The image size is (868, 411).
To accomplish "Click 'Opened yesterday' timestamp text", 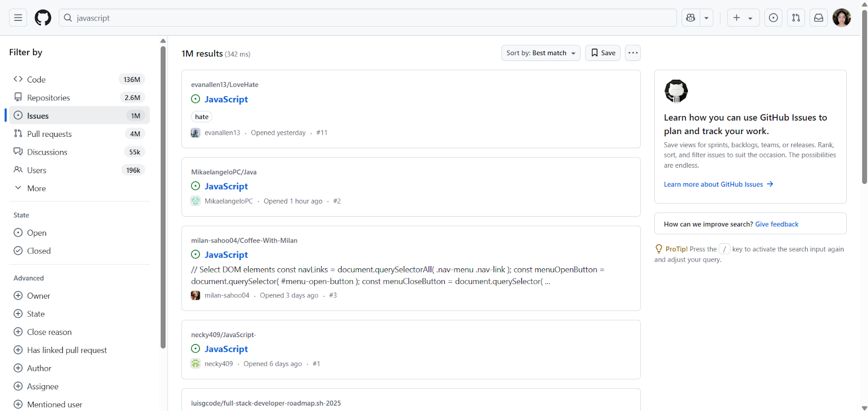I will [278, 132].
